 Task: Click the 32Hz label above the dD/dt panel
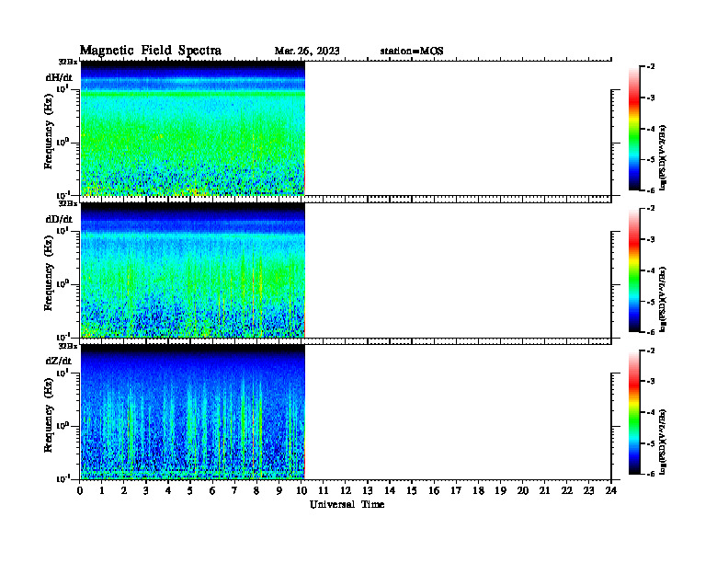[68, 203]
